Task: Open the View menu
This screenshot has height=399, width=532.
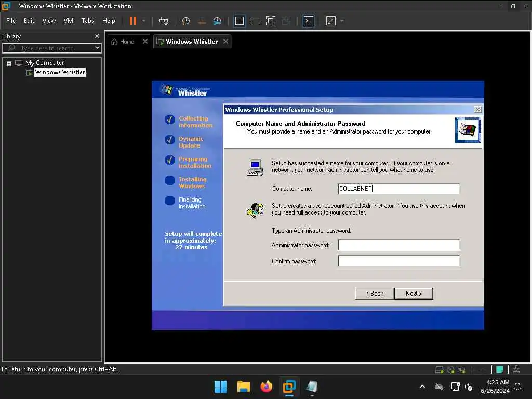Action: point(49,21)
